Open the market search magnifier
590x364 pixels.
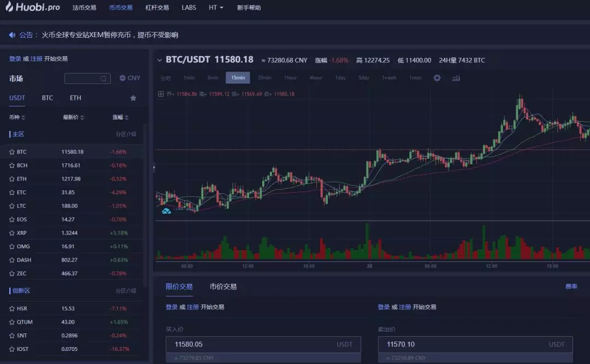click(102, 78)
